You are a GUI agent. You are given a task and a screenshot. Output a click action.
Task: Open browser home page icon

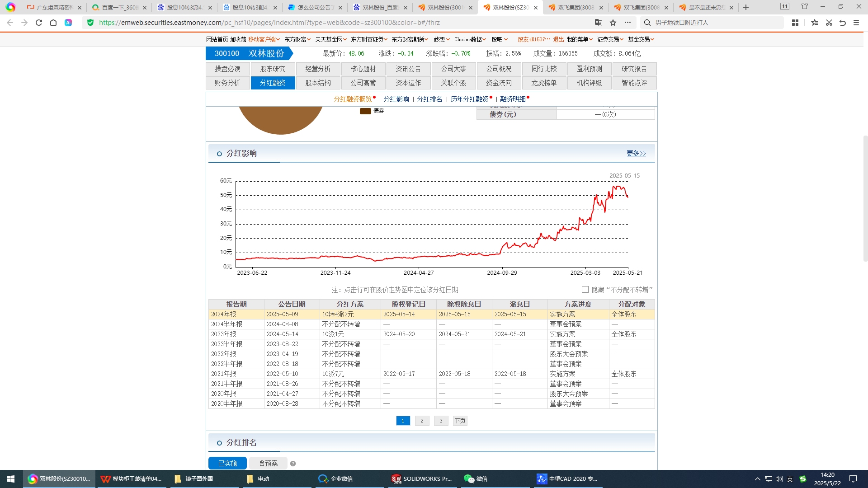pos(53,23)
